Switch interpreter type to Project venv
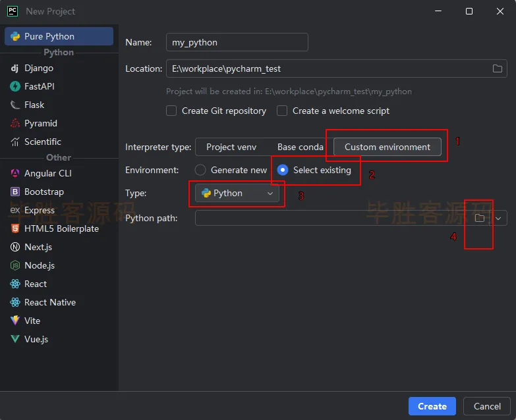 coord(231,147)
